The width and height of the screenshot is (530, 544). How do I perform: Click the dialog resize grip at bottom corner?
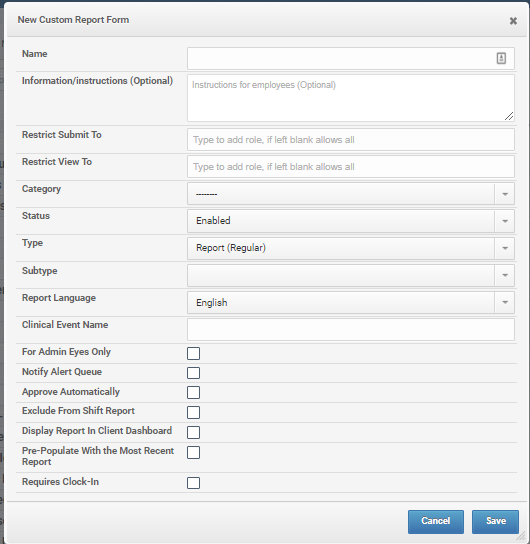pos(520,536)
